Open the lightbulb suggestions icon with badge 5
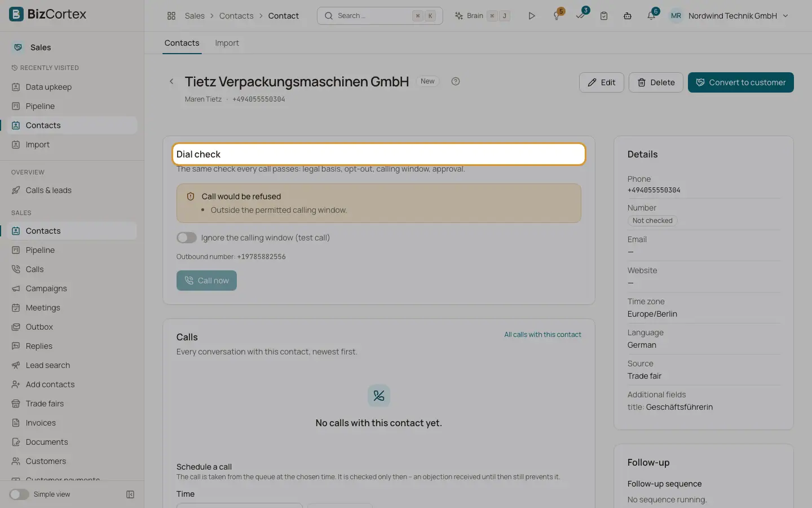The width and height of the screenshot is (812, 508). 557,16
